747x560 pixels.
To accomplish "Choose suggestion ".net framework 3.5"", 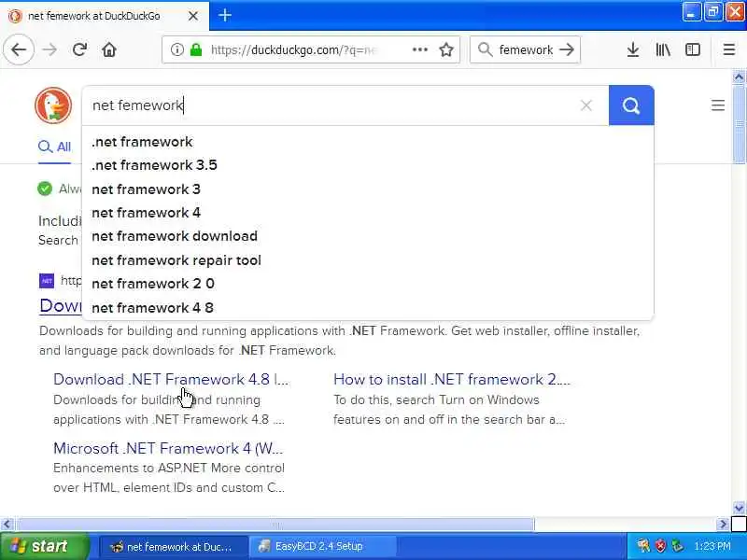I will click(368, 165).
